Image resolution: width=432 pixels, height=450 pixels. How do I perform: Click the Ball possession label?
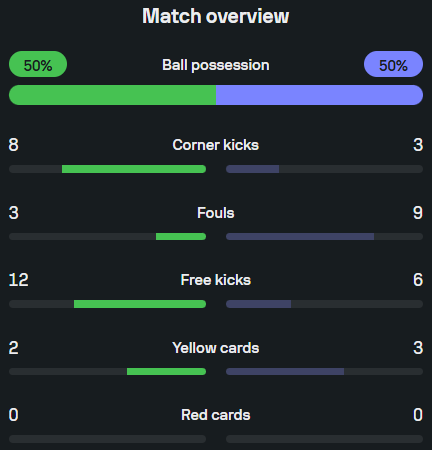coord(216,65)
